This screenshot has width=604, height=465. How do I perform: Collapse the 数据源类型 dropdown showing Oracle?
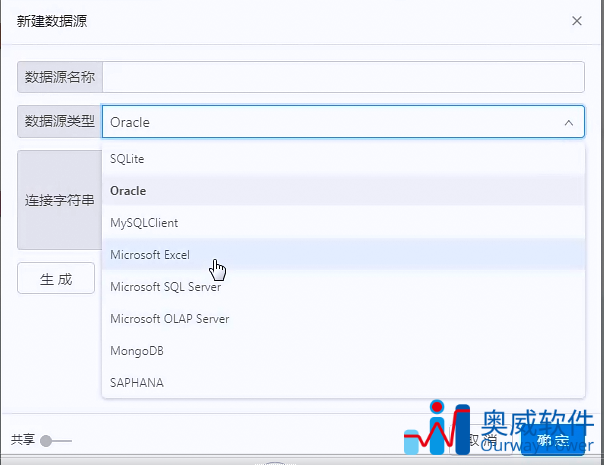343,122
